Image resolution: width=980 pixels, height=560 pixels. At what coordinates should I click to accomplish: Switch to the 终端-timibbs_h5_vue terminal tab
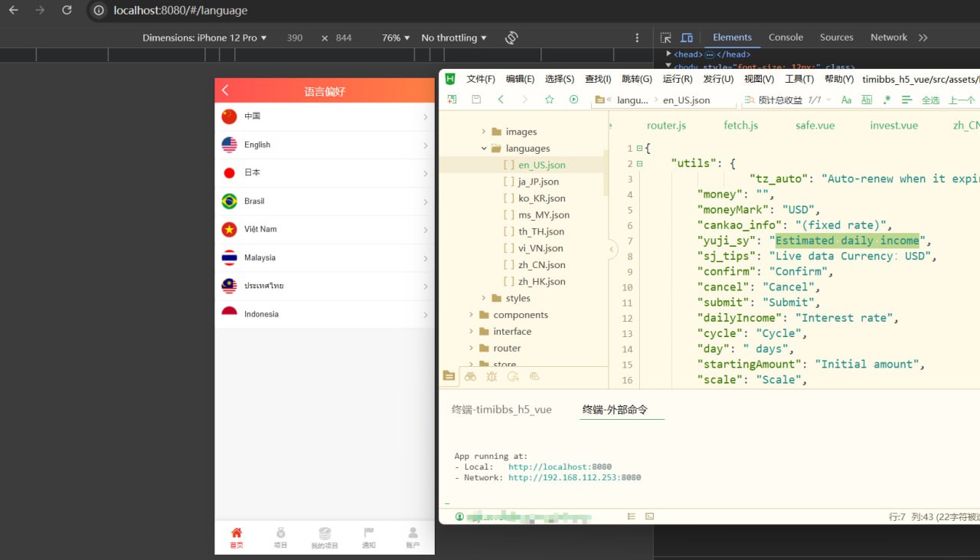coord(501,410)
